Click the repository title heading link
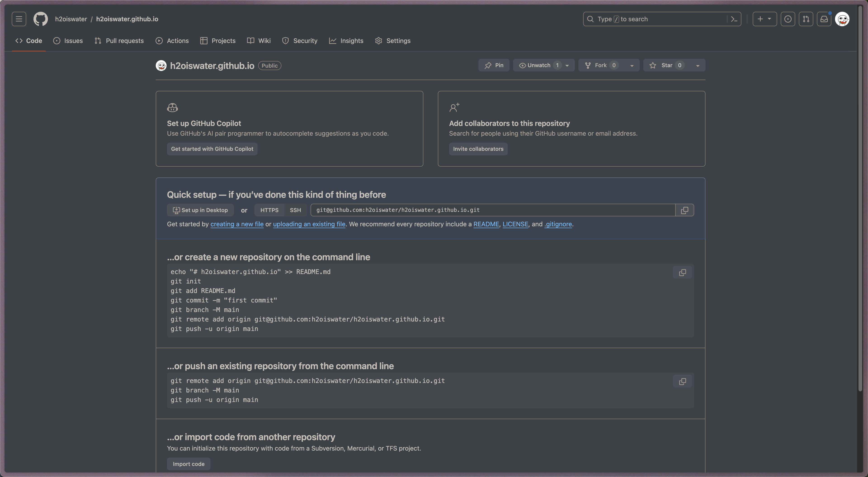 tap(212, 66)
